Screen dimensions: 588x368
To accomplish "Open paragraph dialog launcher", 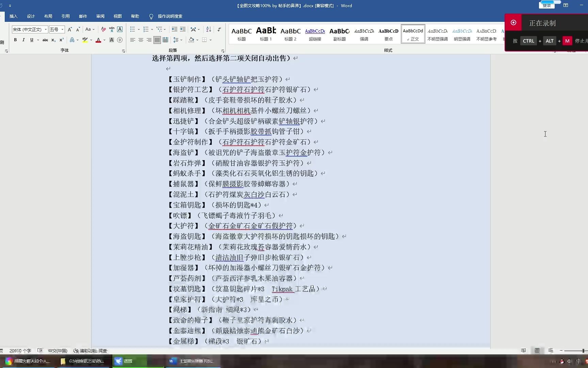I will click(223, 51).
